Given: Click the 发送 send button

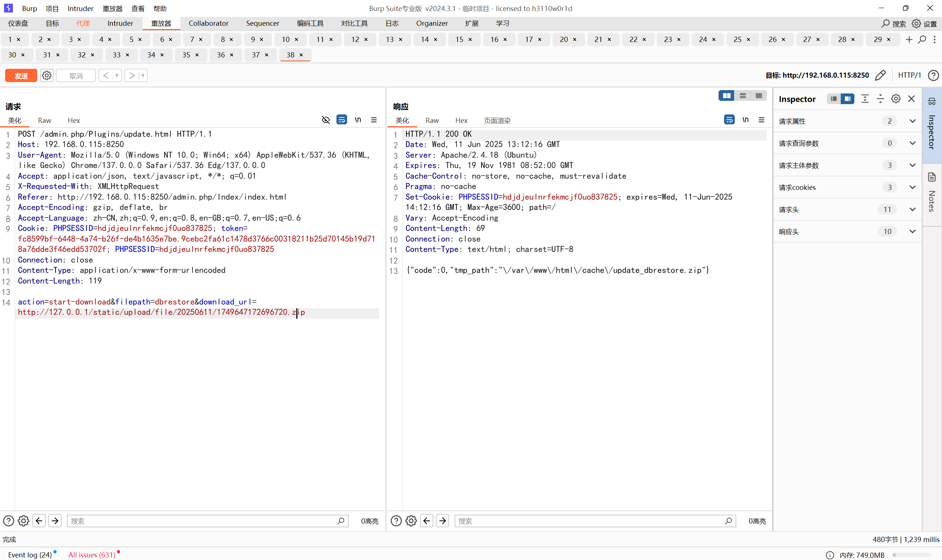Looking at the screenshot, I should 21,75.
